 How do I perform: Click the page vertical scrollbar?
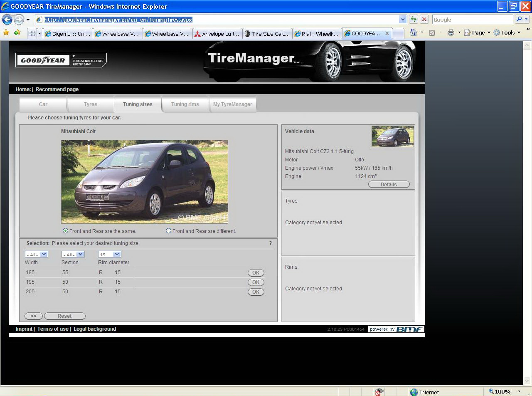[528, 212]
